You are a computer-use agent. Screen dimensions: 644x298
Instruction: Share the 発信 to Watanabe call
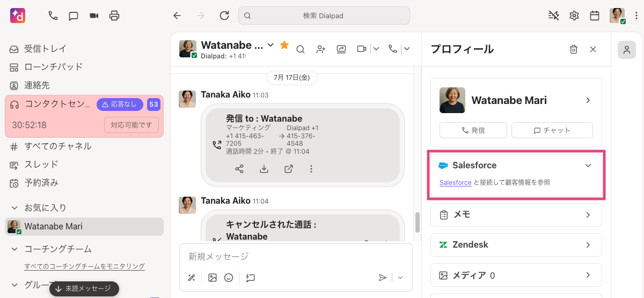(239, 169)
